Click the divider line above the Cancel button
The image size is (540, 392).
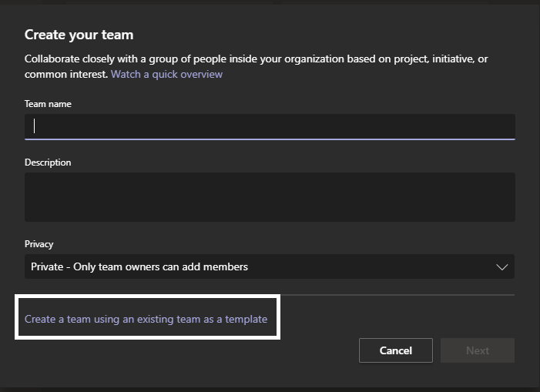pos(397,295)
